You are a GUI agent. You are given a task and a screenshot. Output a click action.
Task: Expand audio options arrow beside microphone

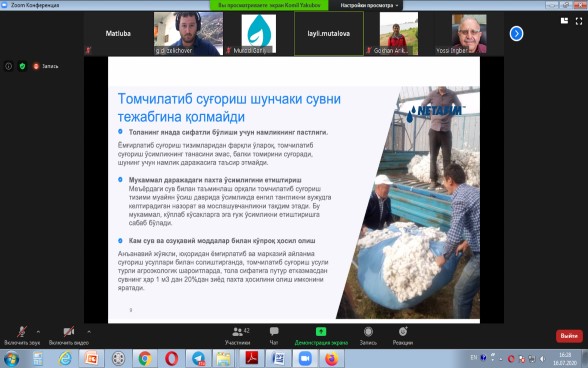click(38, 332)
